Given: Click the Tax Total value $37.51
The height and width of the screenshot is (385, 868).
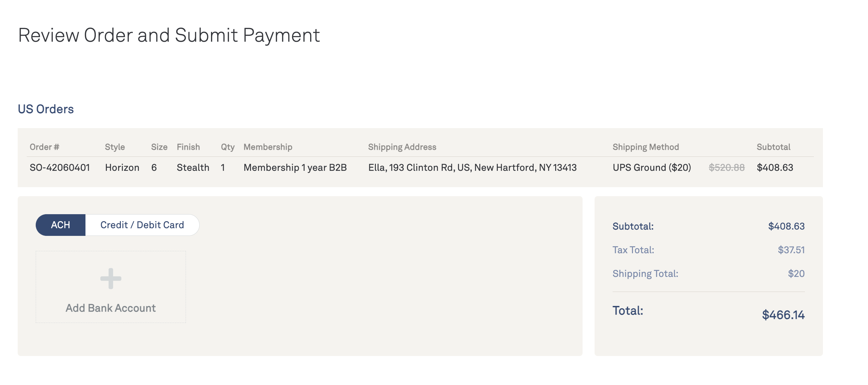Looking at the screenshot, I should tap(791, 250).
